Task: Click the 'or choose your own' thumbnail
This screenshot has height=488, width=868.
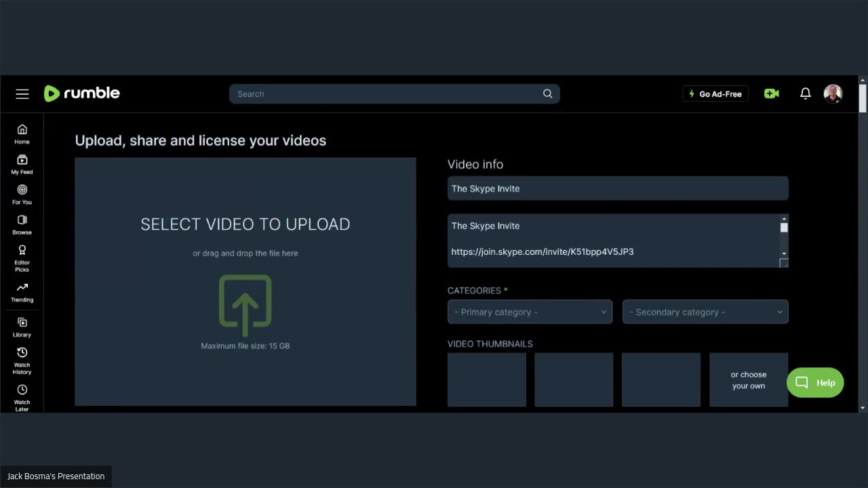Action: [x=749, y=380]
